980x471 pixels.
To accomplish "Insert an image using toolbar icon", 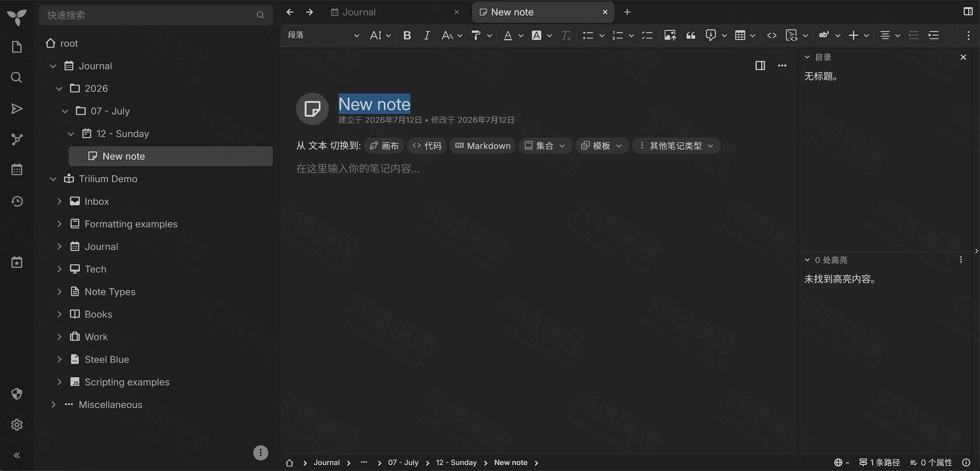I will click(670, 36).
